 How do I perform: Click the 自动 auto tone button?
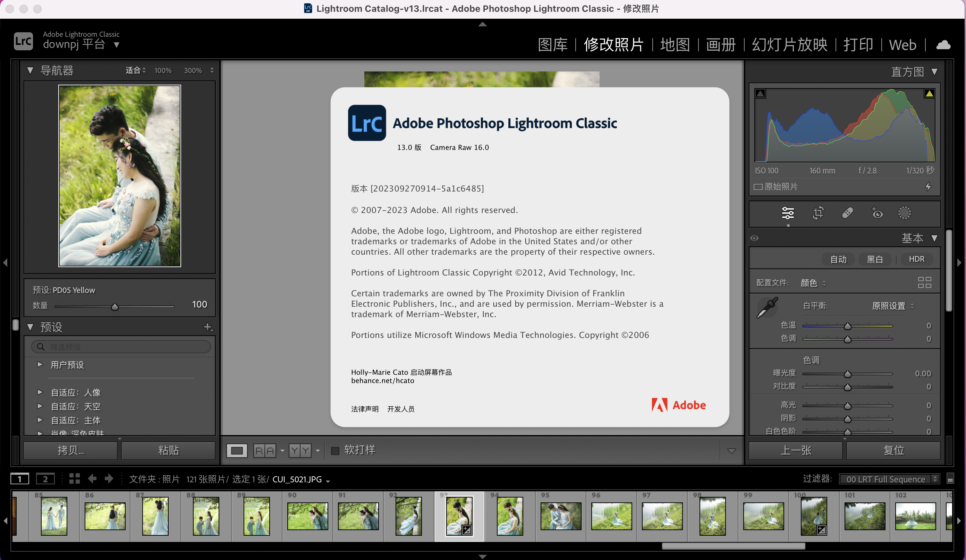tap(838, 260)
